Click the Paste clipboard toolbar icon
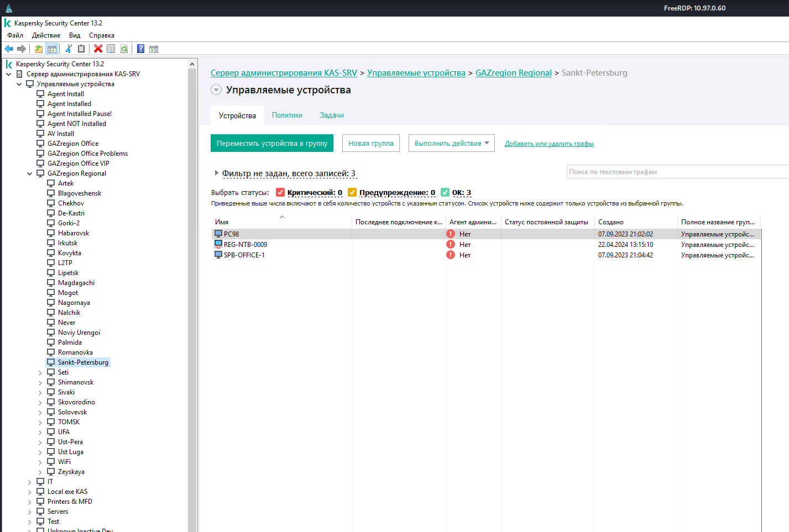Screen dimensions: 789x532 (81, 49)
